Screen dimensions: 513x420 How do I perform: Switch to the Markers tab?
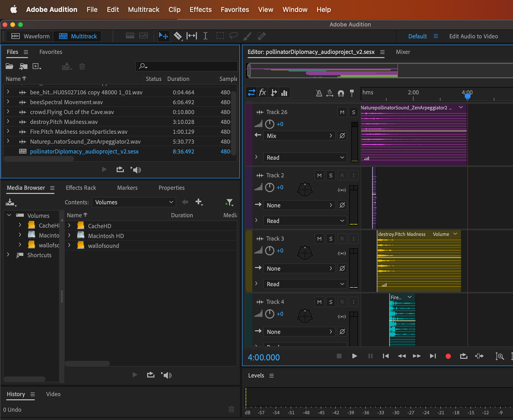point(127,188)
